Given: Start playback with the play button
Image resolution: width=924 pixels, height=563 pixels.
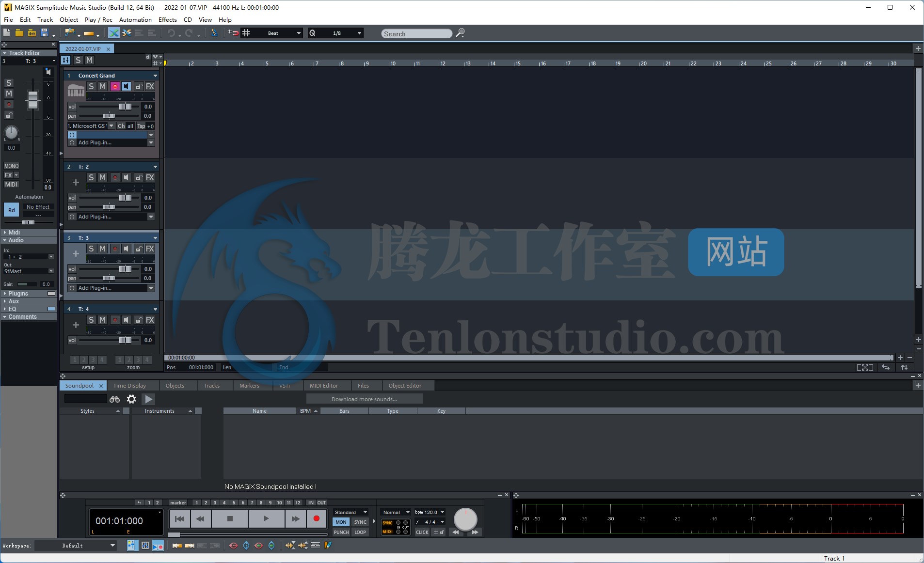Looking at the screenshot, I should click(266, 518).
